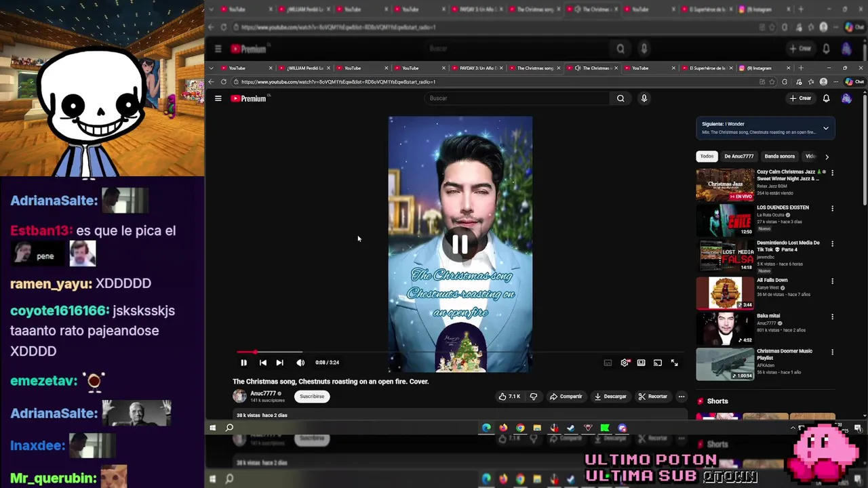The height and width of the screenshot is (488, 868).
Task: Open options menu for Cozy Calm Christmas Jazz
Action: [x=832, y=173]
